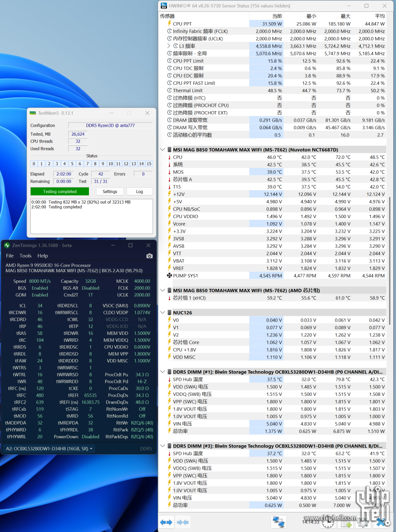Click the HWiNFO clock reset-timer icon
This screenshot has height=532, width=396.
pos(328,523)
